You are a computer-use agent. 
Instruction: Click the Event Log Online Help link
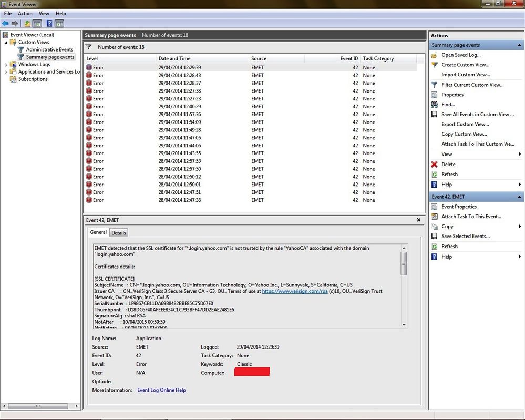(161, 390)
